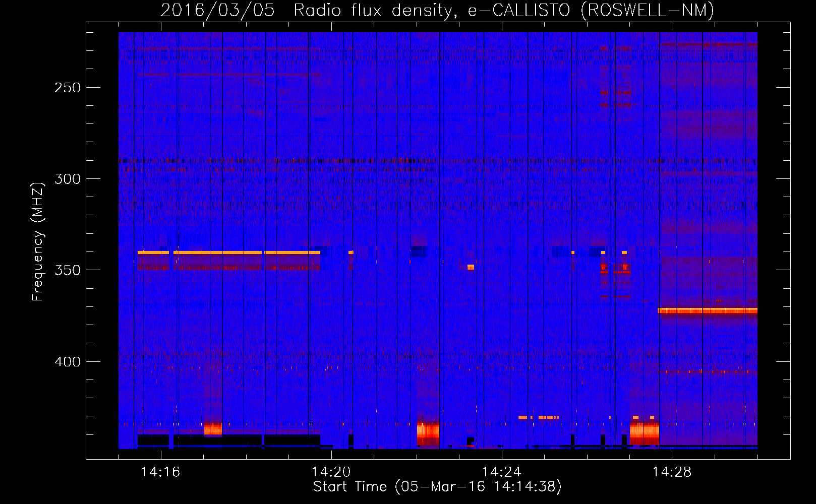The image size is (816, 504).
Task: Click the 250 frequency axis label
Action: pos(68,88)
